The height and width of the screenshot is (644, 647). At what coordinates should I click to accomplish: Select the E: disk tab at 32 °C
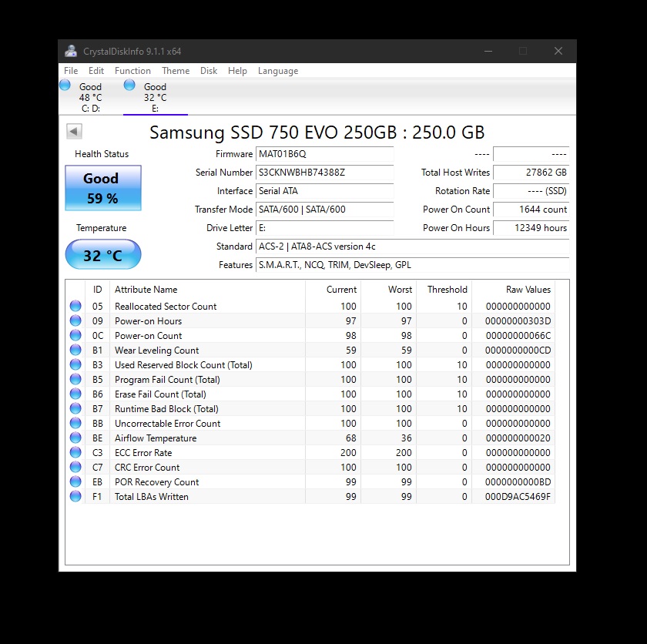[x=156, y=97]
